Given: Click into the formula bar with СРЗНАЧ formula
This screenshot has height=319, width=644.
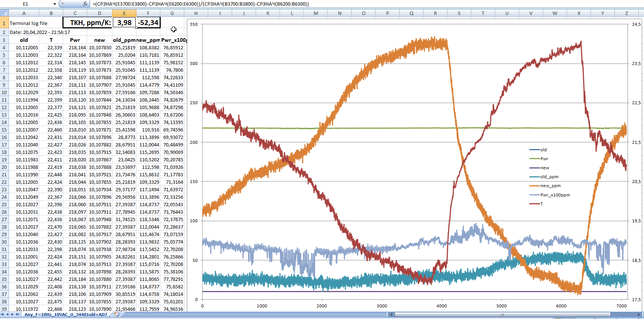Looking at the screenshot, I should [366, 4].
